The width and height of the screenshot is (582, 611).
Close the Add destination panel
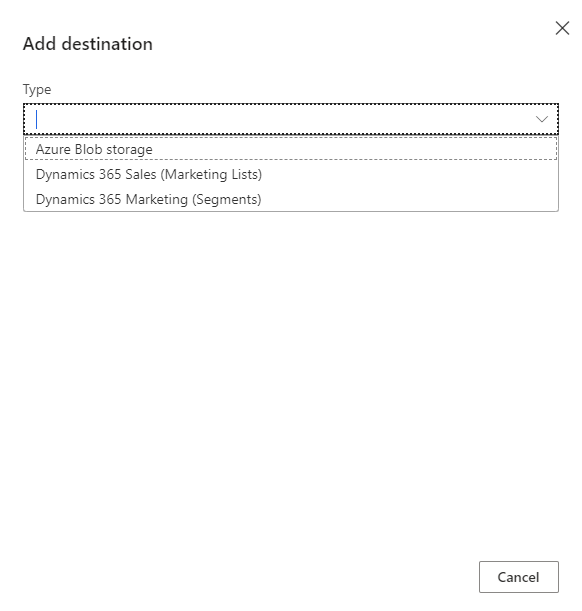(562, 28)
